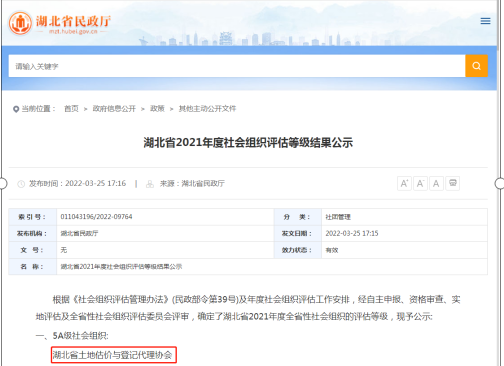Click the 发布时间：2022-03-25 17:16 text
Screen dimensions: 504x366
click(x=77, y=184)
